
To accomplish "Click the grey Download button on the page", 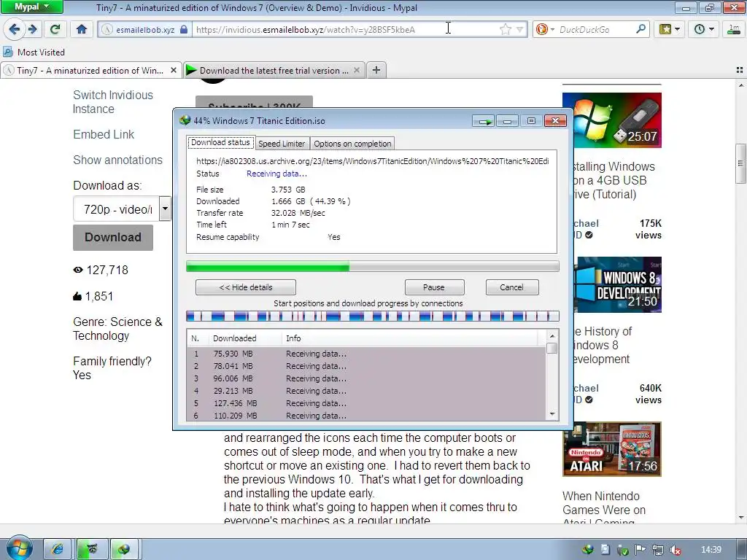I will click(x=113, y=237).
